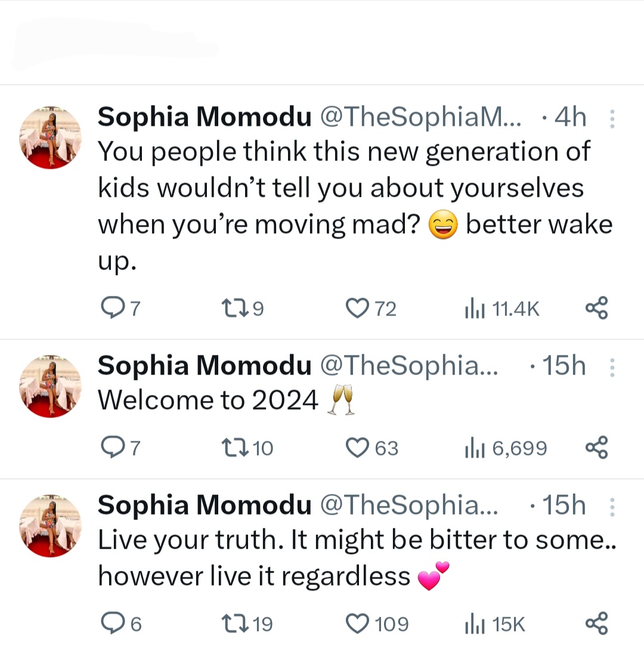Viewport: 644px width, 652px height.
Task: Reply to the 'moving mad' tweet
Action: [110, 308]
